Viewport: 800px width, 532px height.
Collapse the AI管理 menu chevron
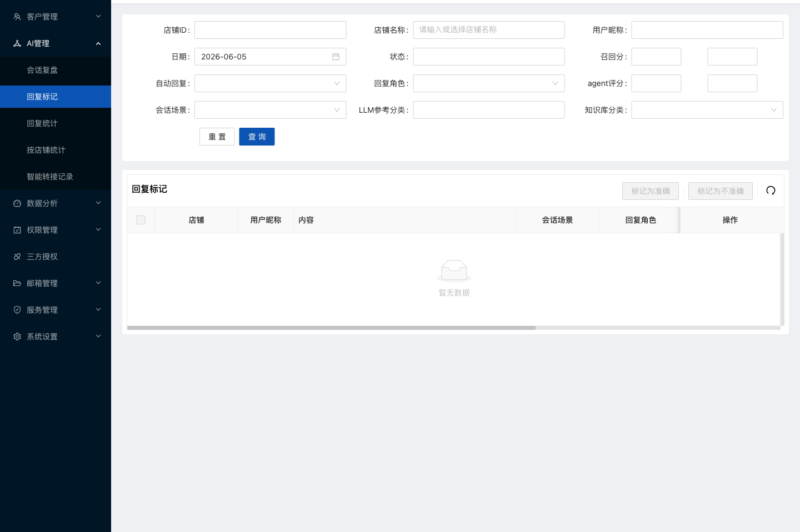pos(98,43)
